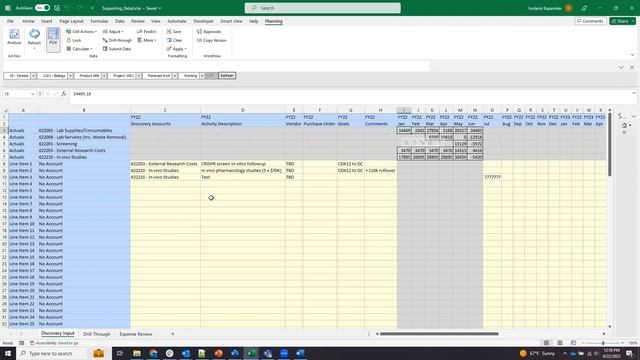The width and height of the screenshot is (640, 360).
Task: Click the Comments button
Action: (590, 21)
